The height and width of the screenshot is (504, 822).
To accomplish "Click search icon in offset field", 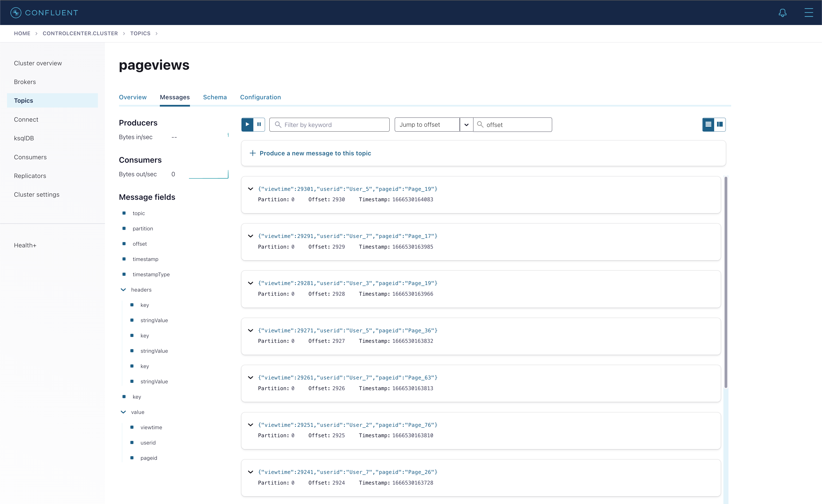I will (480, 124).
